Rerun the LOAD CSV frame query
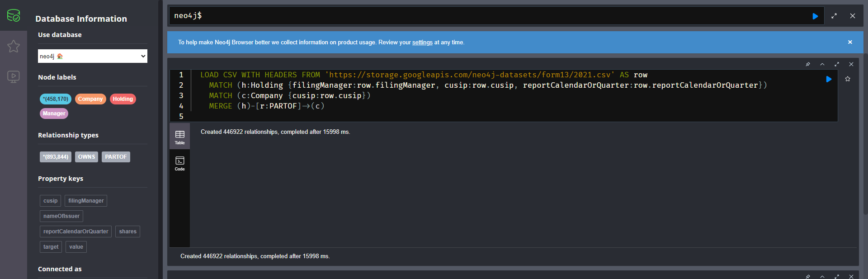 point(829,79)
